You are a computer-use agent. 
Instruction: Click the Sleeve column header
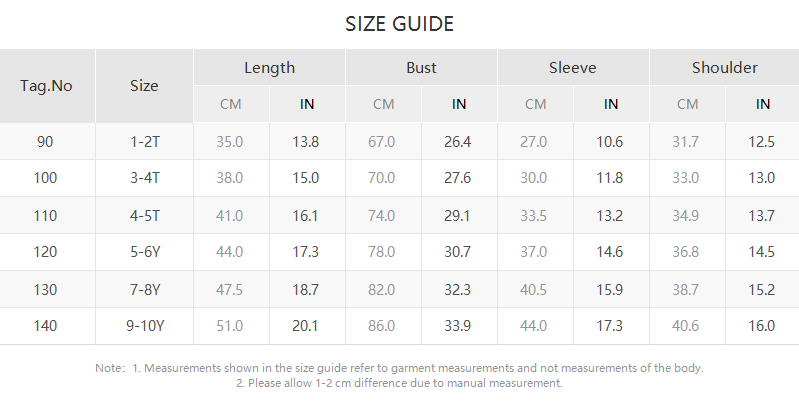[x=572, y=68]
